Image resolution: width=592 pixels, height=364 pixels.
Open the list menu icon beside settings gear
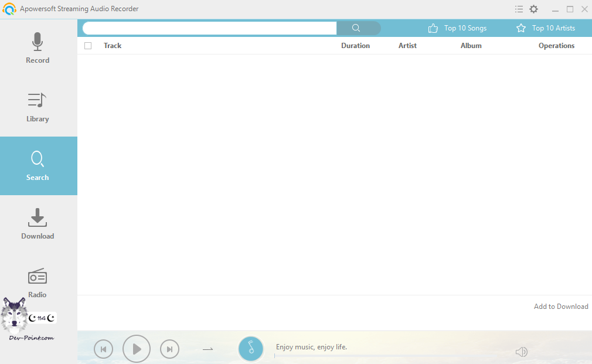pos(519,9)
